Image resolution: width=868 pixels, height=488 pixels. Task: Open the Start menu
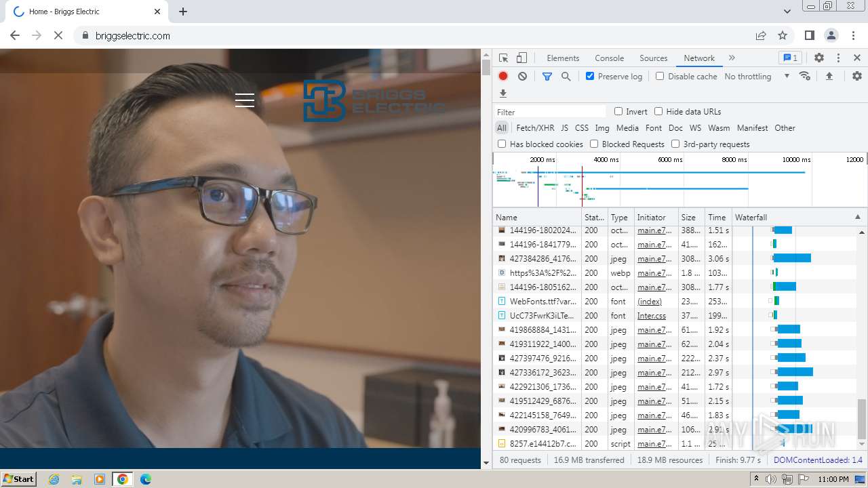point(18,479)
